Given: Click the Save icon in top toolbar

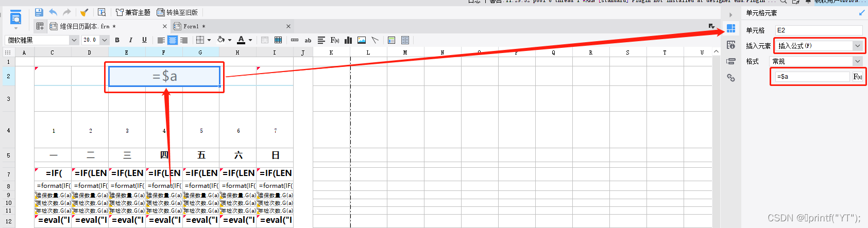Looking at the screenshot, I should [39, 12].
